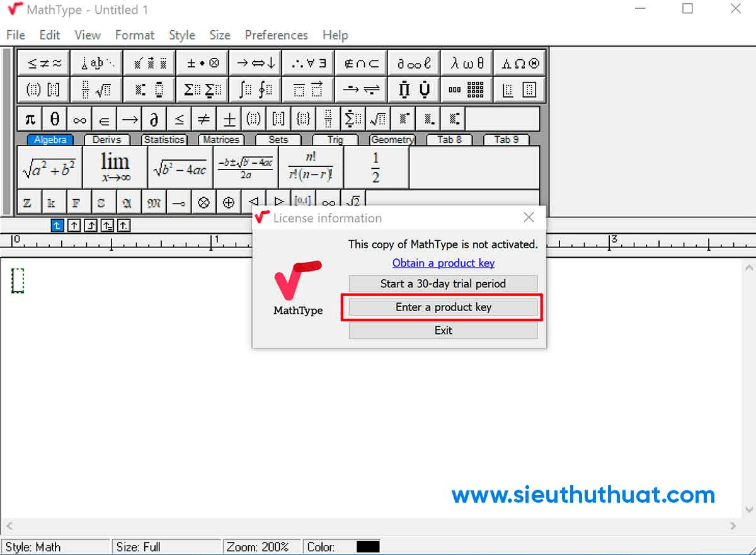This screenshot has height=555, width=756.
Task: Insert the not-equal symbol ≠ from small bar
Action: click(x=203, y=119)
